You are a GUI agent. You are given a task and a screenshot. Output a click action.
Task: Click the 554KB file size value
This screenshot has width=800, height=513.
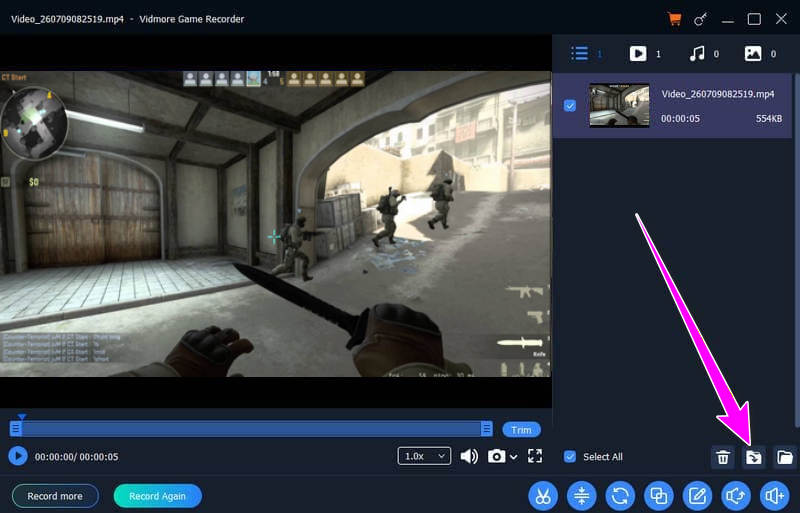tap(769, 118)
